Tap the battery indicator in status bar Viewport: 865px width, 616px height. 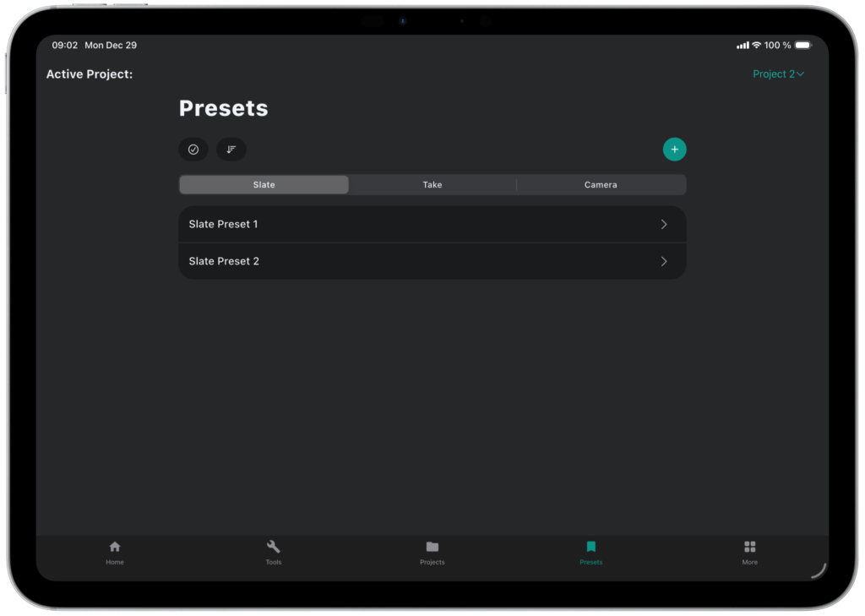coord(802,46)
